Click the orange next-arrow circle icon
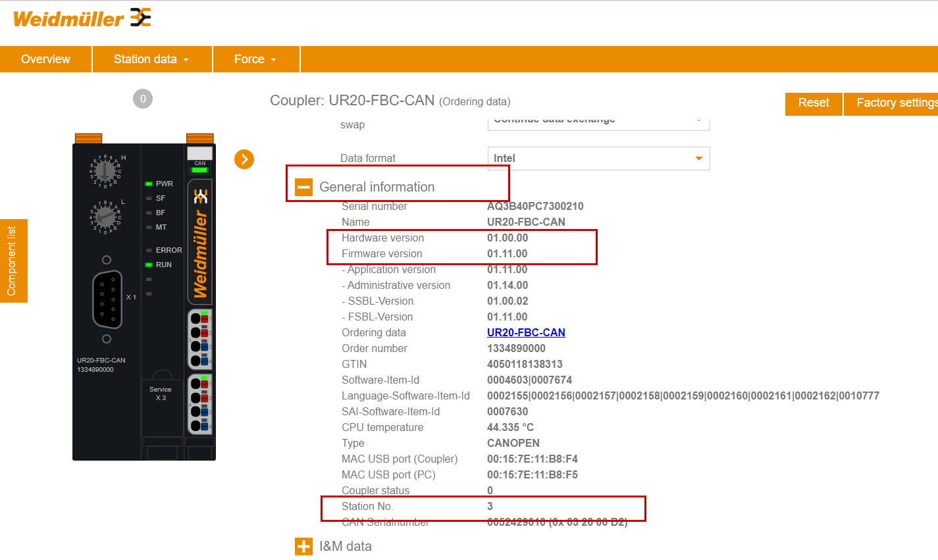 coord(244,159)
